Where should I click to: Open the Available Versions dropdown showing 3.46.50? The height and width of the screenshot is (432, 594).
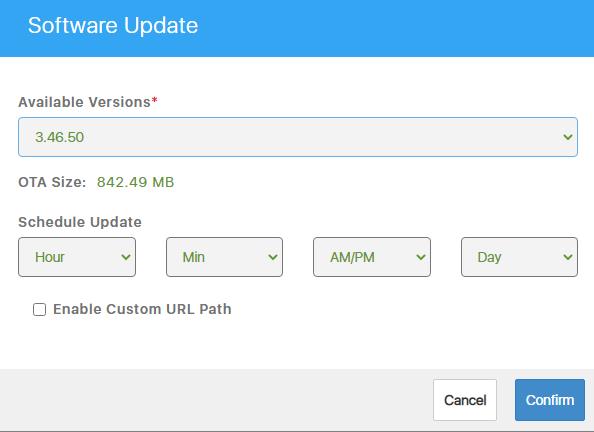click(x=298, y=137)
